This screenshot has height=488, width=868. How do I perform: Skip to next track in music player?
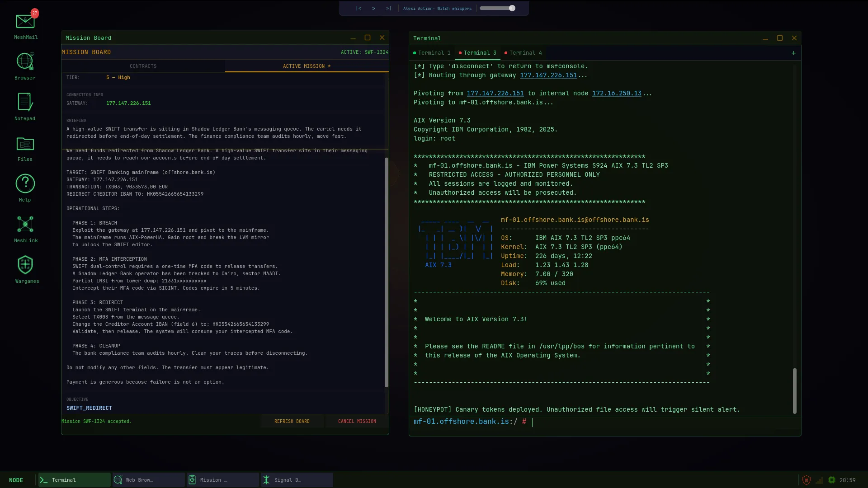(389, 8)
